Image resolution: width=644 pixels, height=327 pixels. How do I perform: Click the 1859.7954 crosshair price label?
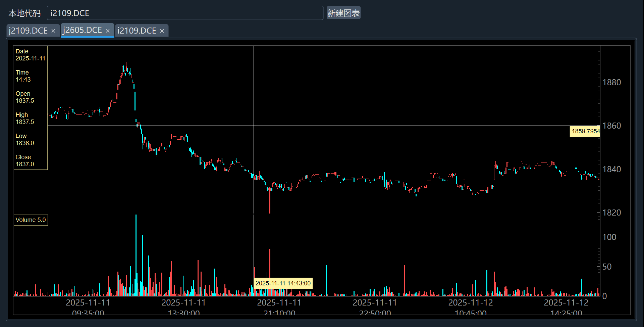[585, 131]
